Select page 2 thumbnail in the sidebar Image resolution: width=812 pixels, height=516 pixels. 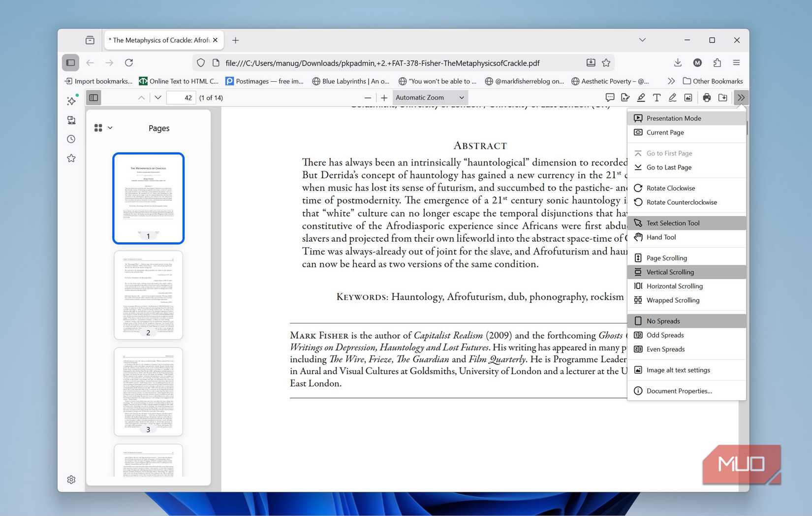(x=148, y=295)
